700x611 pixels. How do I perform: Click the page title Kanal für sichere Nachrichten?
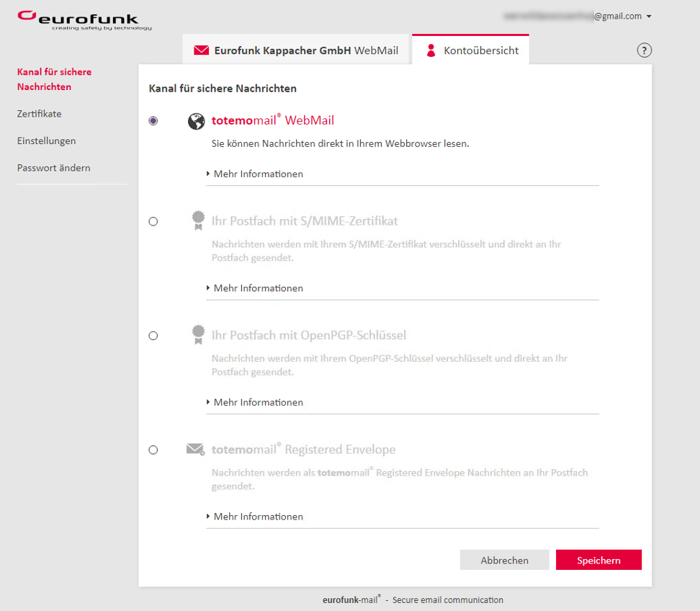click(223, 89)
